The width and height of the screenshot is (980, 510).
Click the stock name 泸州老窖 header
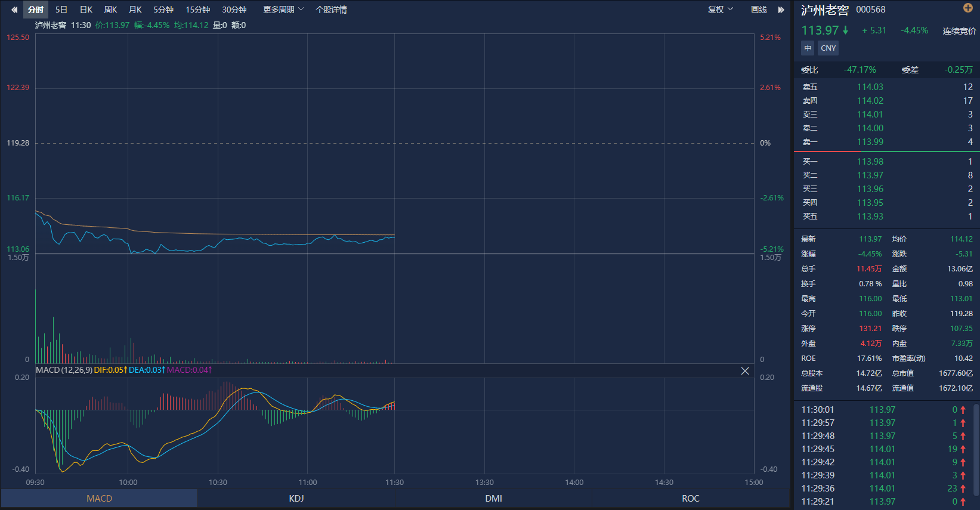click(825, 10)
